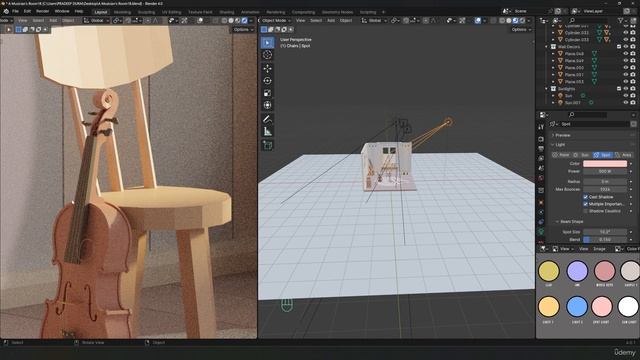Open the Object properties tab icon

(x=541, y=202)
